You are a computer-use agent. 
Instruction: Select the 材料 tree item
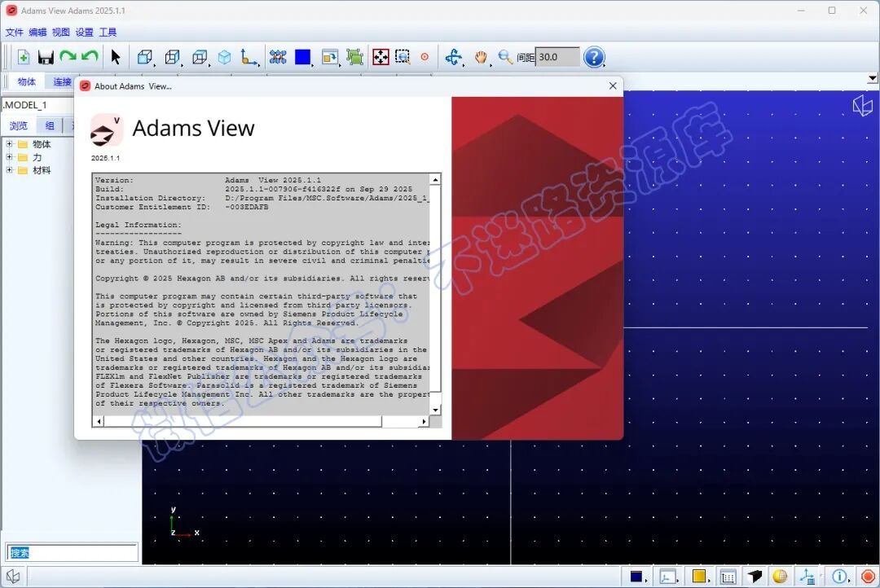42,170
